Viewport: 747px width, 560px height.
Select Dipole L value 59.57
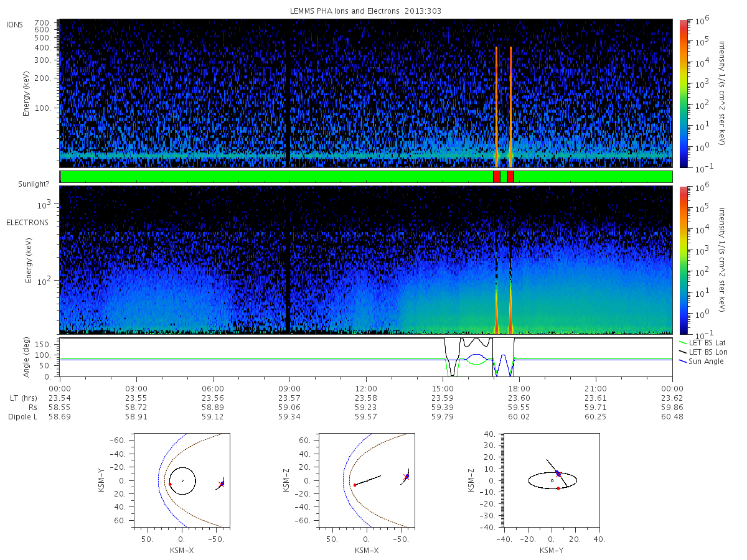pyautogui.click(x=366, y=417)
